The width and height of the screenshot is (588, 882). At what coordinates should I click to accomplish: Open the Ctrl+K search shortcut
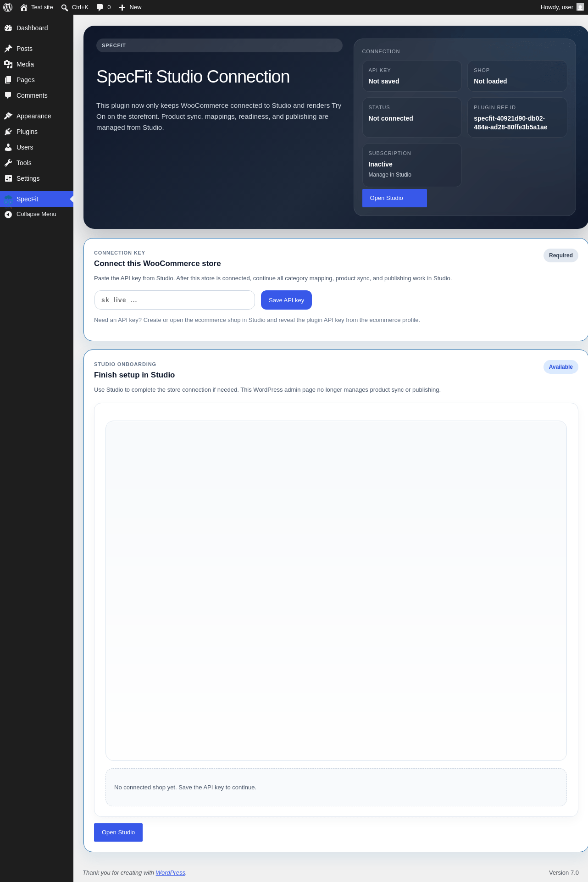(75, 7)
